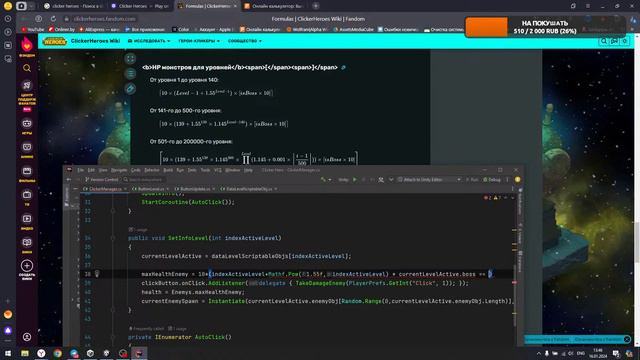Open Movies section icon in Fandom sidebar
The height and width of the screenshot is (360, 640).
click(x=27, y=171)
